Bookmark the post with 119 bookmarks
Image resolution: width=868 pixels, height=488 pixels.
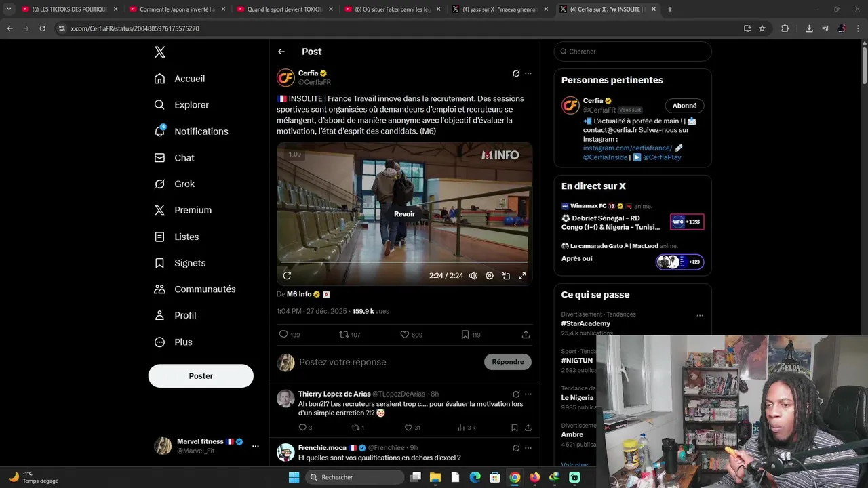(x=471, y=335)
